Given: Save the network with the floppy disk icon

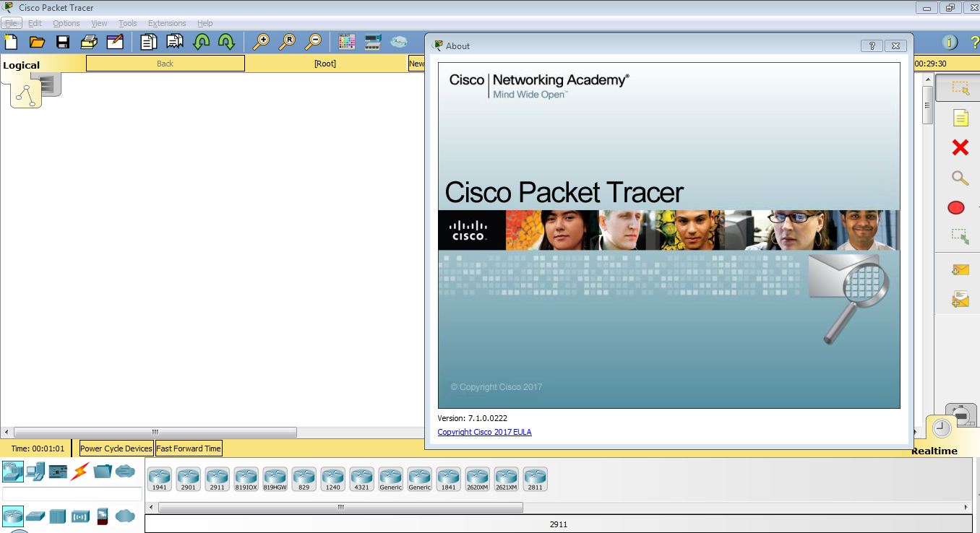Looking at the screenshot, I should (x=63, y=41).
